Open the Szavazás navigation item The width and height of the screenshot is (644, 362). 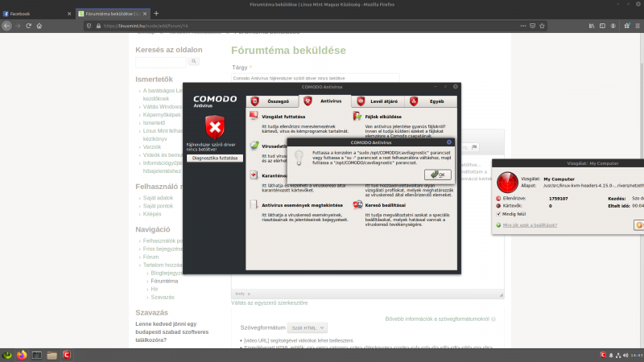point(163,297)
